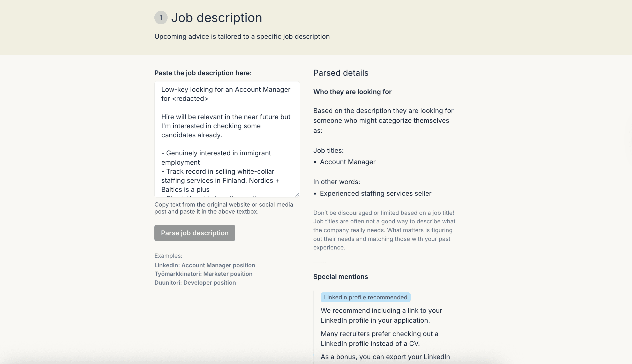
Task: Click the "Who they are looking for" heading
Action: click(352, 92)
